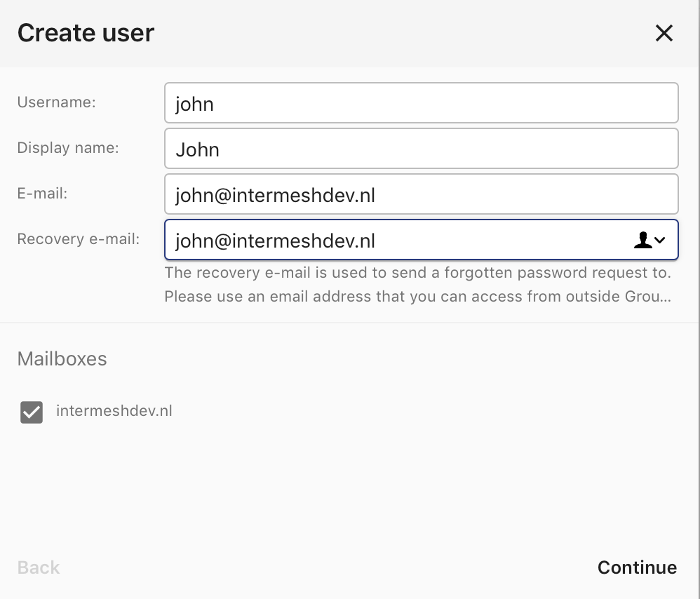This screenshot has height=599, width=700.
Task: Click the Username: field label
Action: tap(57, 102)
